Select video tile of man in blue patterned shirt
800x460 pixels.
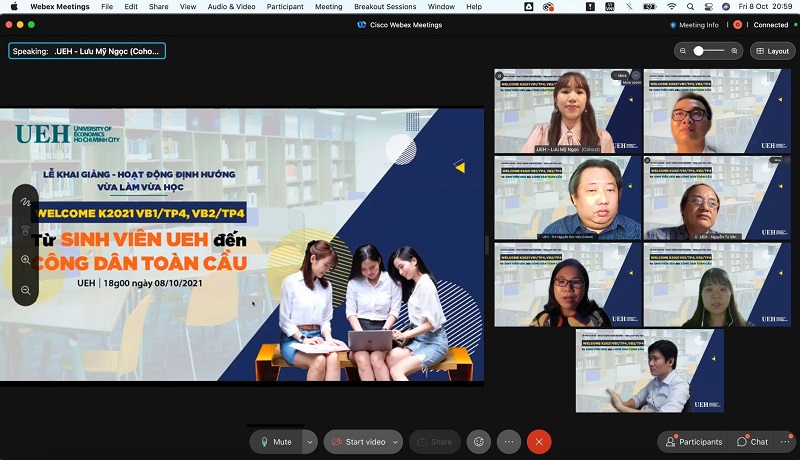[567, 198]
